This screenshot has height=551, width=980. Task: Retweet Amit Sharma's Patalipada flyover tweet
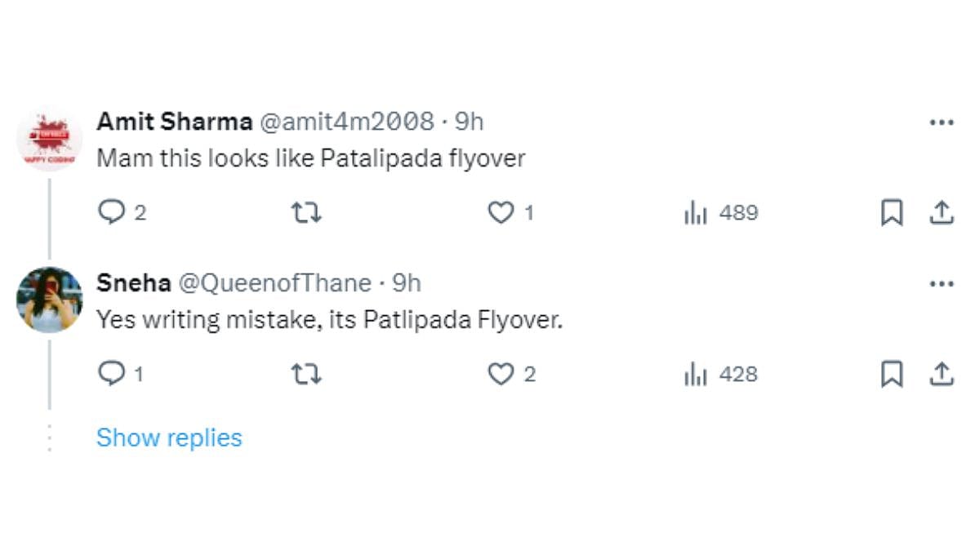pos(306,213)
